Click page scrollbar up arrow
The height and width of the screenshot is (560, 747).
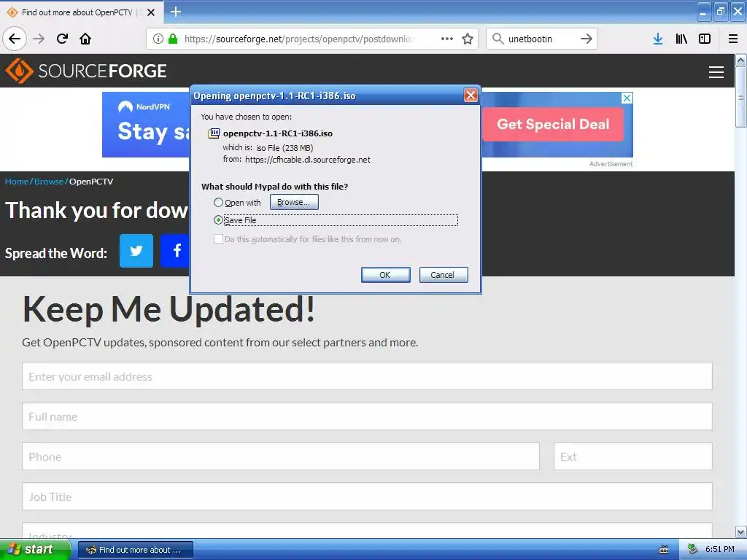click(x=741, y=60)
